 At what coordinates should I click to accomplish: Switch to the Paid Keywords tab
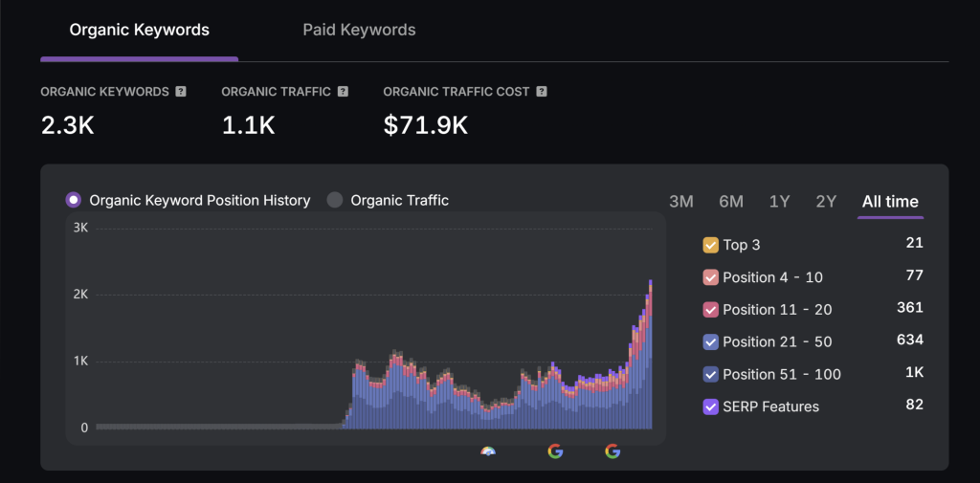(359, 30)
